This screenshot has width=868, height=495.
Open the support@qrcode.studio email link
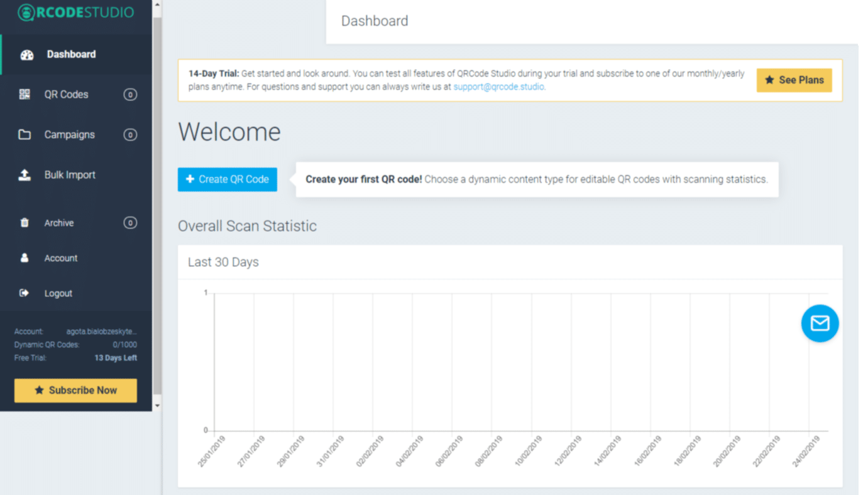point(499,87)
